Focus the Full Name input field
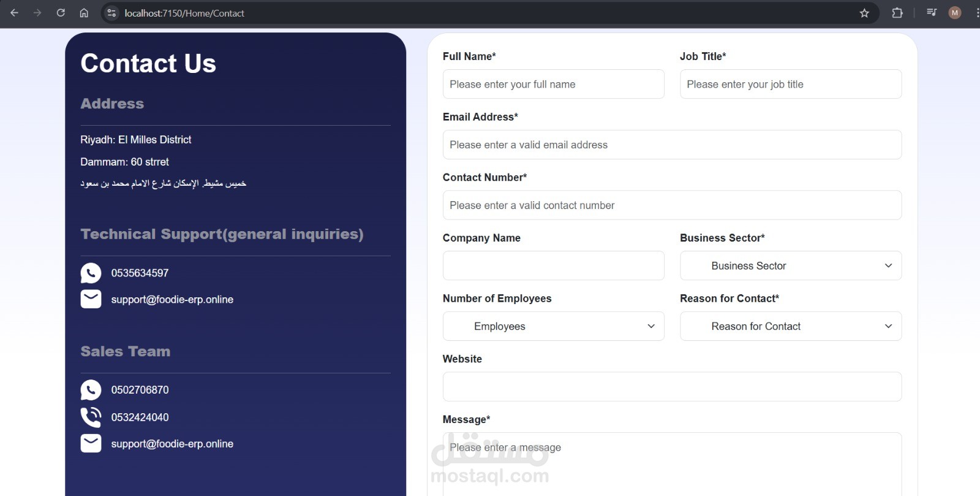This screenshot has height=496, width=980. (554, 84)
